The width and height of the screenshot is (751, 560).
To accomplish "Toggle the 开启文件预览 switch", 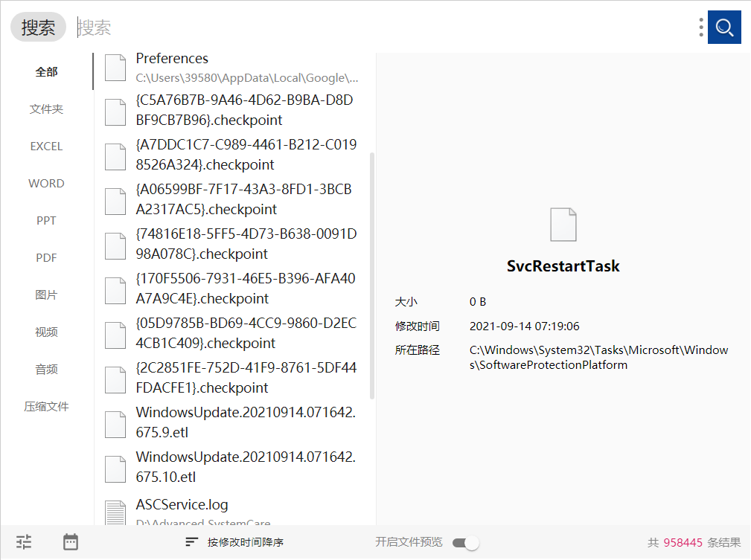I will tap(466, 543).
